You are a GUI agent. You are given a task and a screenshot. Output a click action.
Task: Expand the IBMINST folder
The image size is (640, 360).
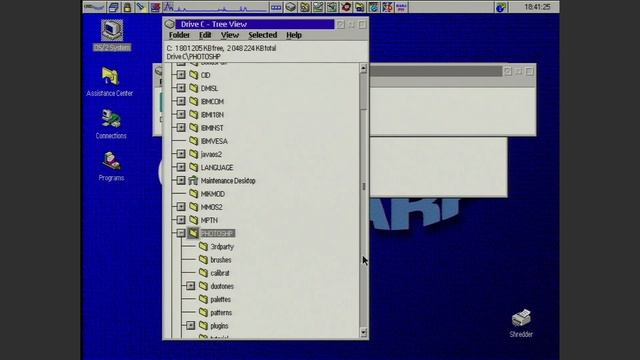click(181, 127)
